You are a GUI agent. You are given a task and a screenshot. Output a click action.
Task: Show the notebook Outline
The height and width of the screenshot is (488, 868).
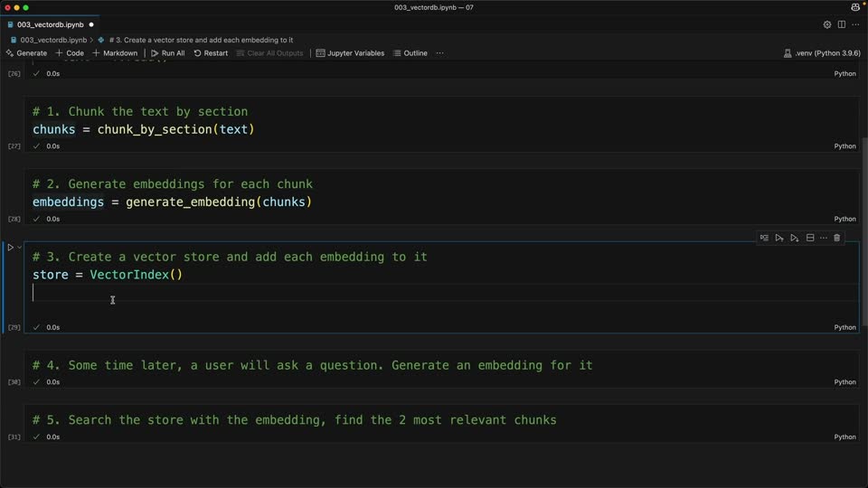(x=410, y=53)
